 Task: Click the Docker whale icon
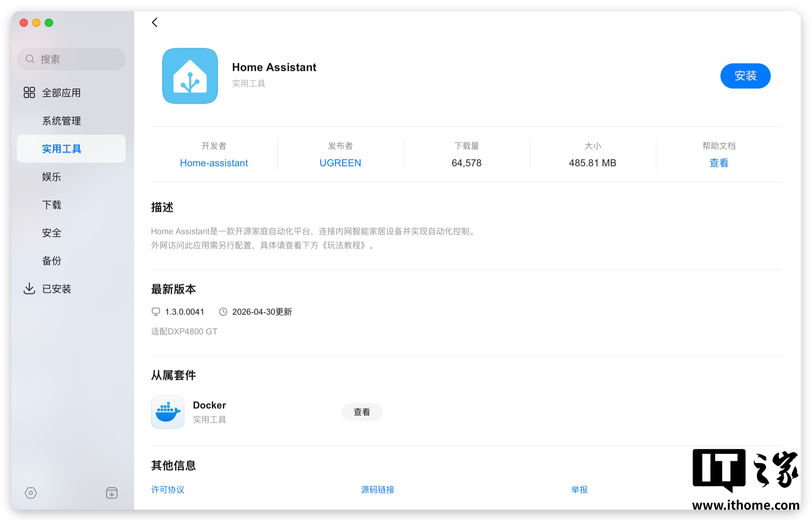(168, 412)
